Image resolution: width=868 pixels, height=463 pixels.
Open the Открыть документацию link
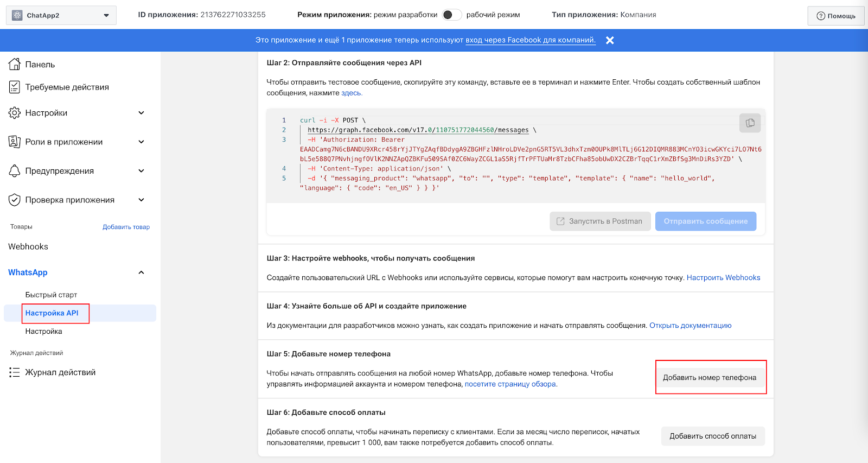click(x=691, y=325)
